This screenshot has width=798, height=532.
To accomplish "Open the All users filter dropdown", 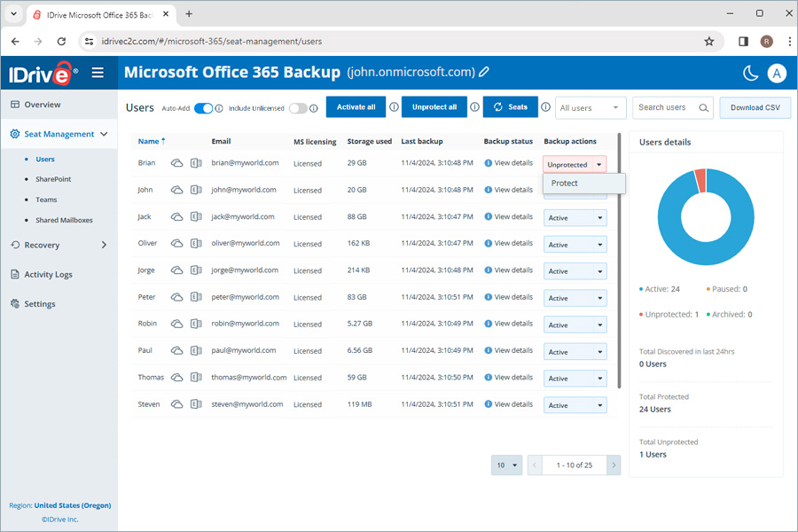I will point(591,108).
